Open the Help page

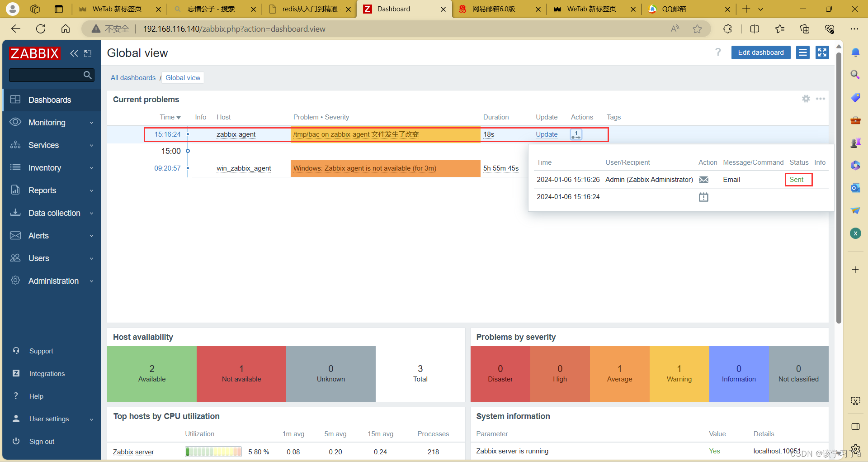(x=36, y=396)
